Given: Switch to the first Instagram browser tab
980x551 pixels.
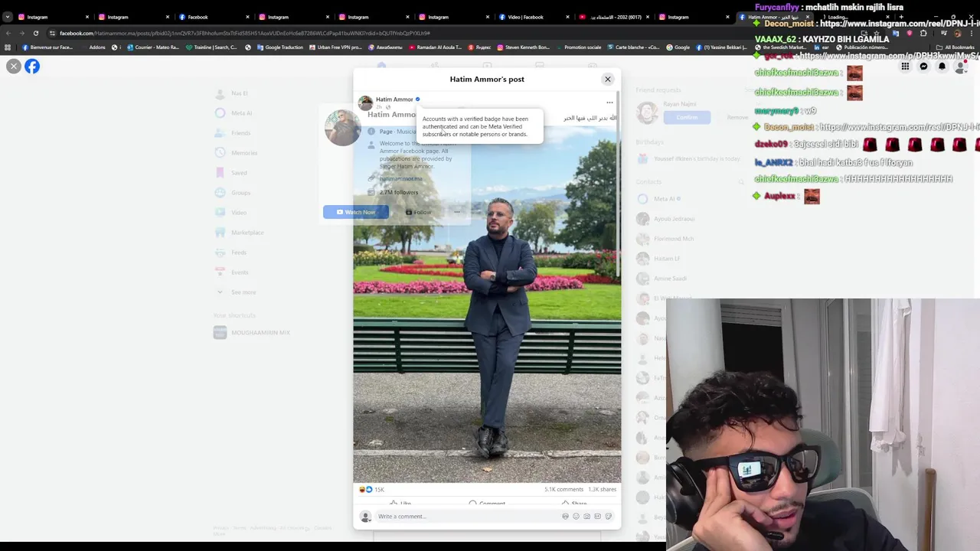Looking at the screenshot, I should point(52,17).
